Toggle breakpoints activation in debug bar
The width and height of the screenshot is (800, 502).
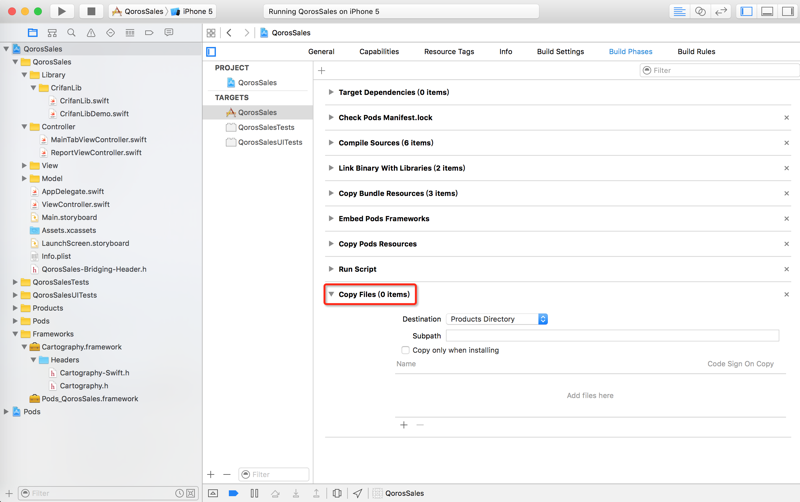click(233, 493)
